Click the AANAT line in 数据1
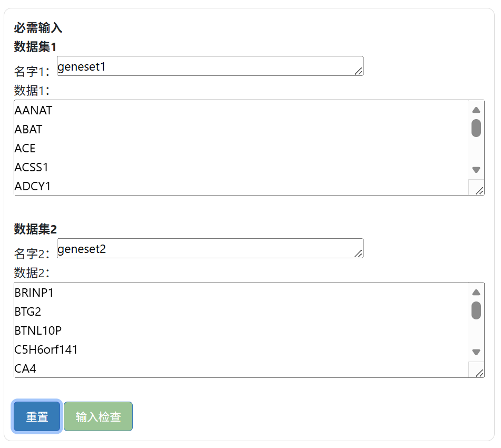Screen dimensions: 501x448 [x=34, y=111]
